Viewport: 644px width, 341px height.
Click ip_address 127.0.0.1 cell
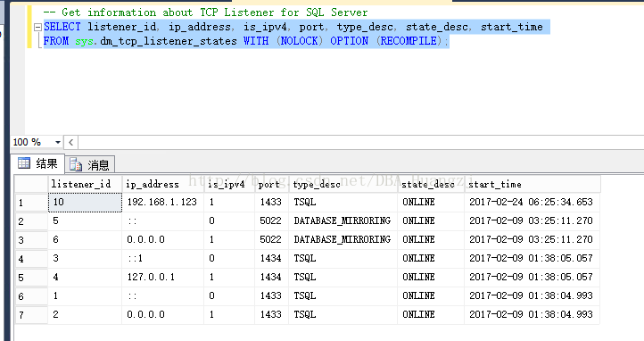coord(163,278)
